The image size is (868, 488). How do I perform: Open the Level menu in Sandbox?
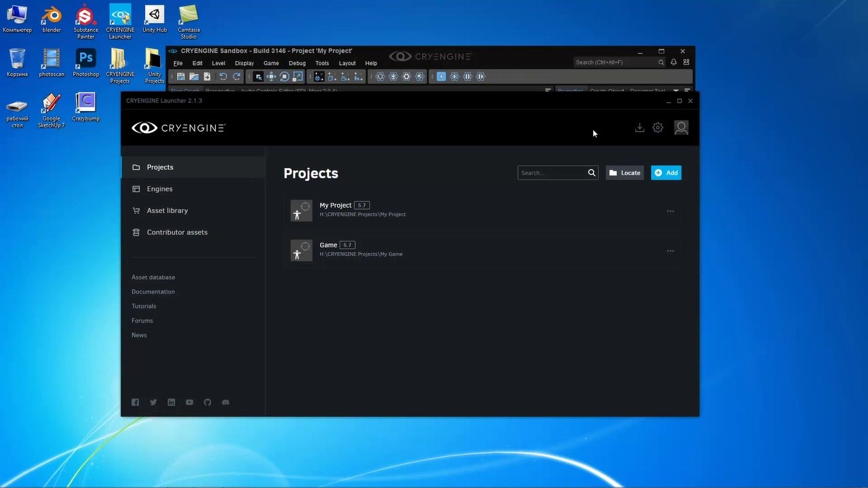click(x=218, y=63)
